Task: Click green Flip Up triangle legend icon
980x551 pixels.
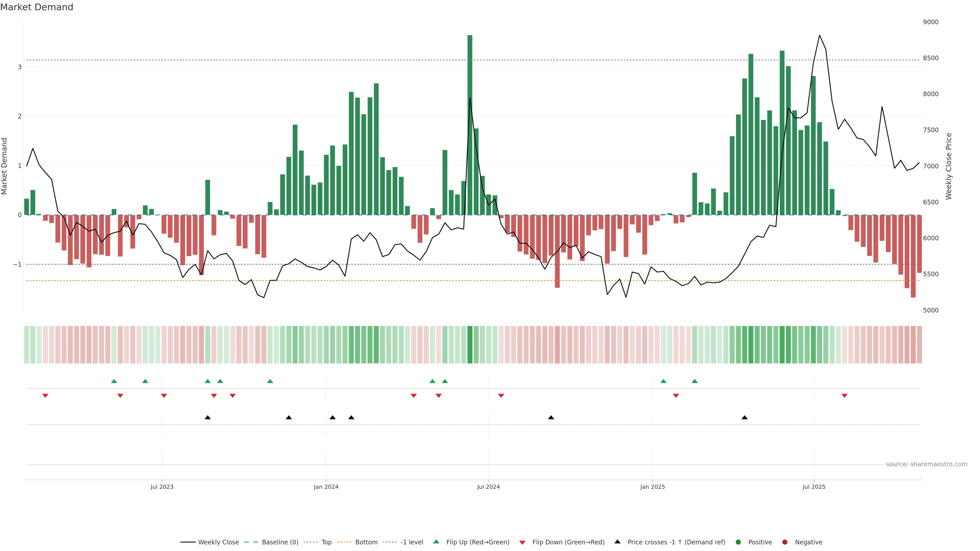Action: pyautogui.click(x=436, y=542)
